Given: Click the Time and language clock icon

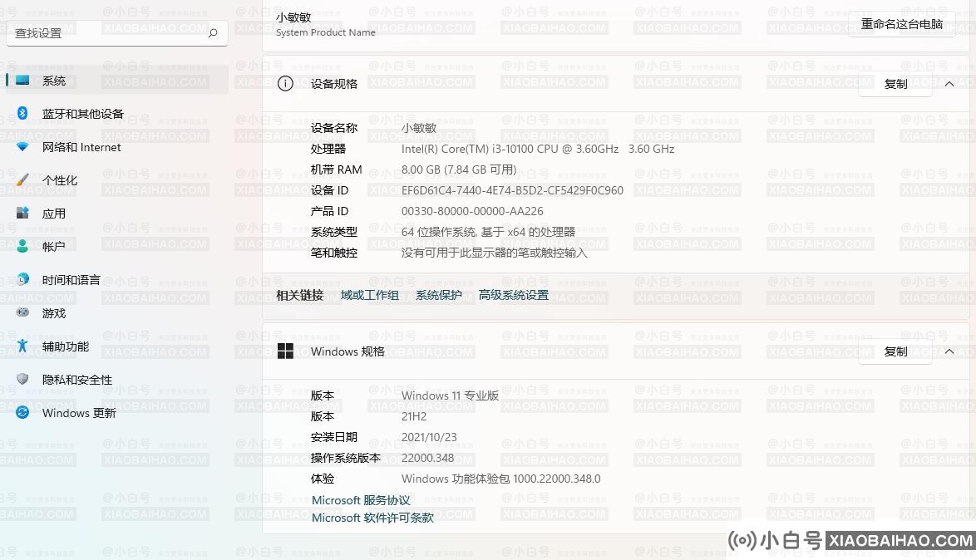Looking at the screenshot, I should (22, 279).
